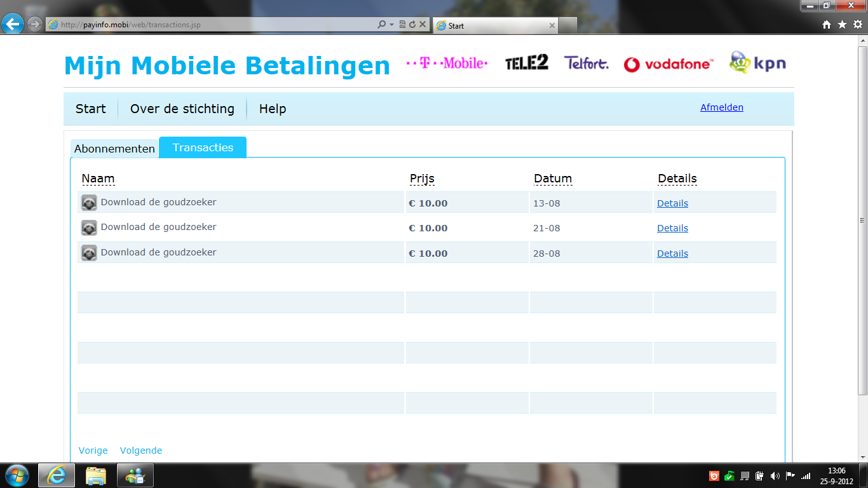The height and width of the screenshot is (488, 868).
Task: Click the Afmelden link
Action: [x=721, y=107]
